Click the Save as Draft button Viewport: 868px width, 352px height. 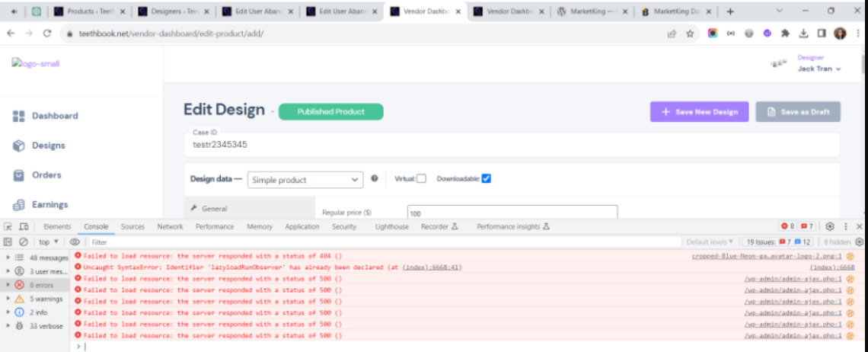point(798,111)
